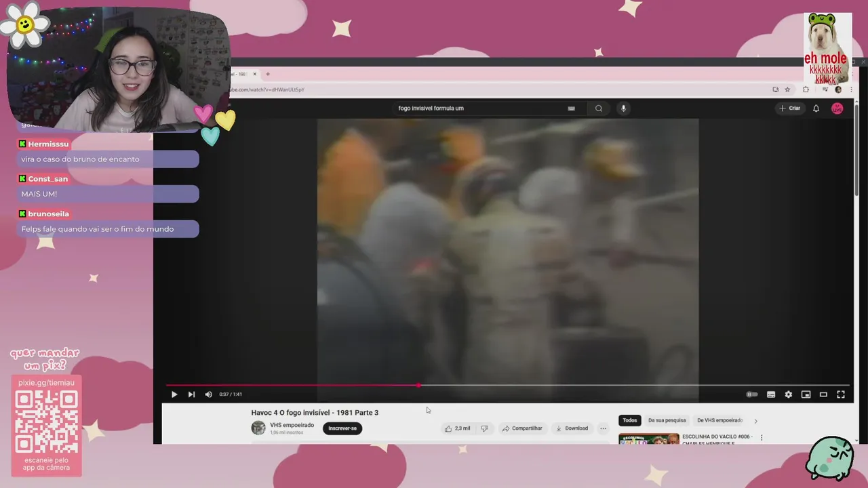868x488 pixels.
Task: Select the De VHS empoeirado chip
Action: coord(719,420)
